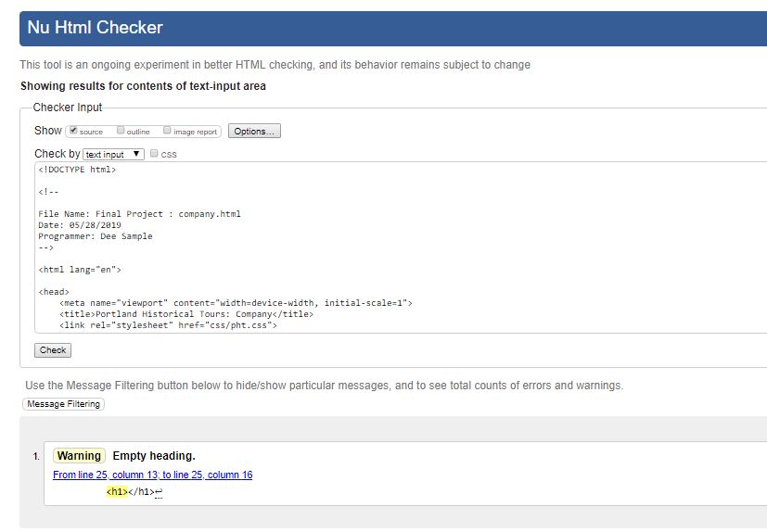Click inside the HTML source text area
The image size is (767, 532).
pos(401,247)
